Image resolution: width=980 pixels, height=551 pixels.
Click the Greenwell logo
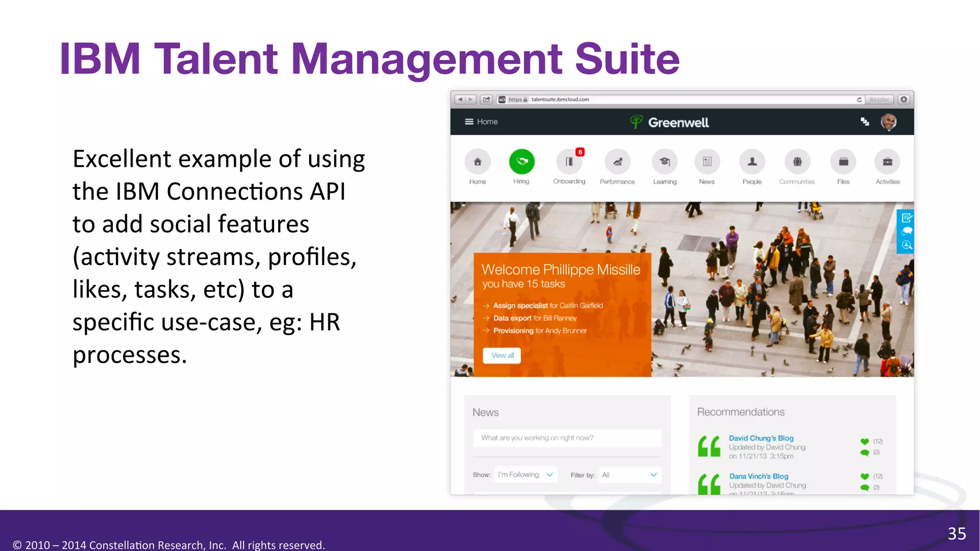click(669, 122)
